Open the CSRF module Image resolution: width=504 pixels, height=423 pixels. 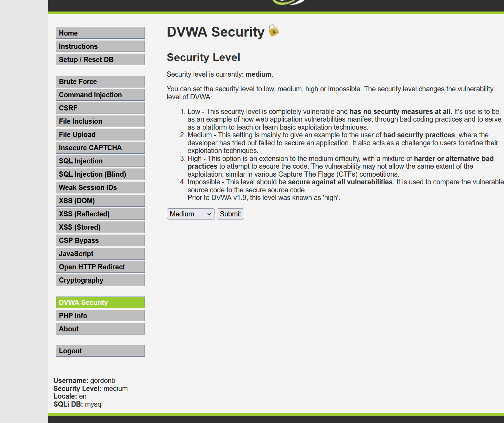(100, 108)
